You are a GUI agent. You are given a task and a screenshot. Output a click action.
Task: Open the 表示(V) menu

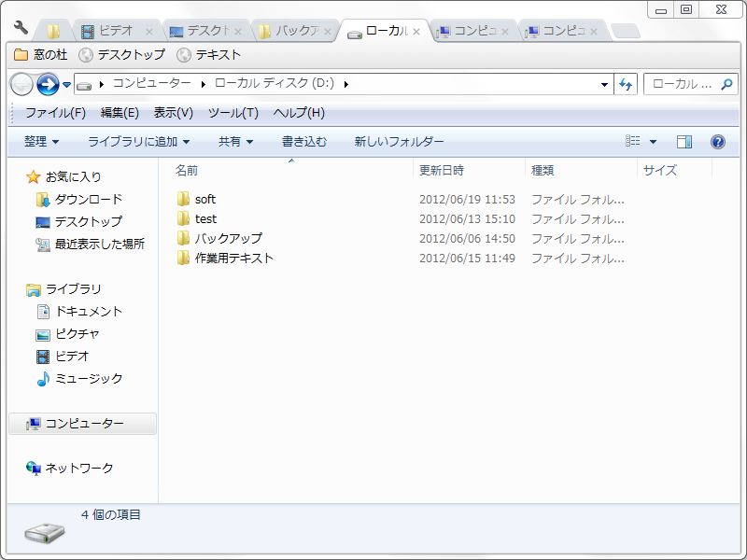174,113
